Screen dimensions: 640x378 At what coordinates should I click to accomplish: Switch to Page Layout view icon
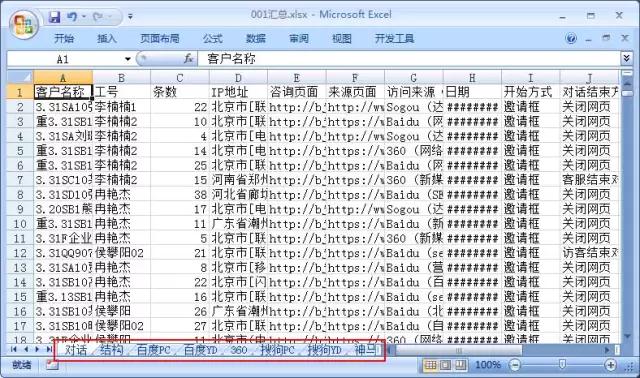point(445,365)
